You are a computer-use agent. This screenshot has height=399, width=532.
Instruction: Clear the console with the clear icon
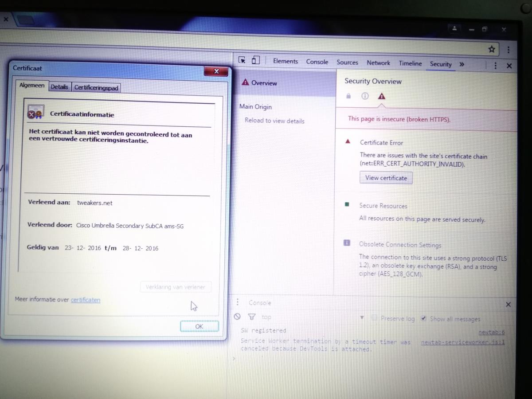point(237,317)
